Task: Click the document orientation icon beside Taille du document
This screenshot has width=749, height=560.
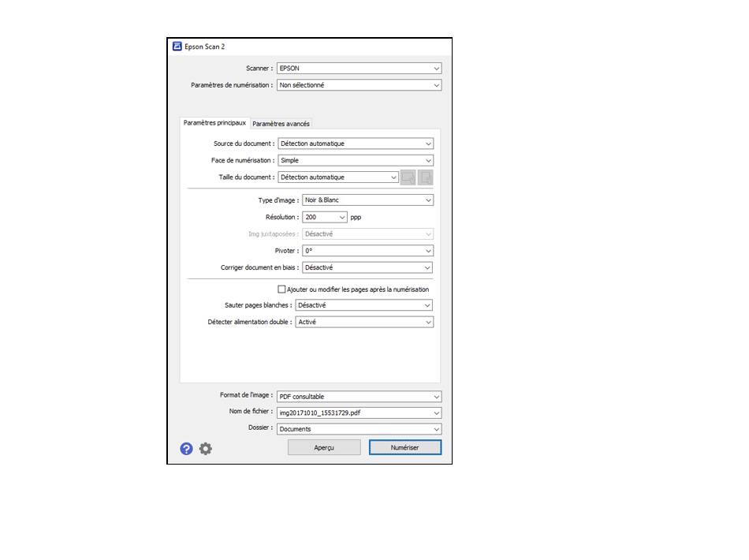Action: [408, 177]
